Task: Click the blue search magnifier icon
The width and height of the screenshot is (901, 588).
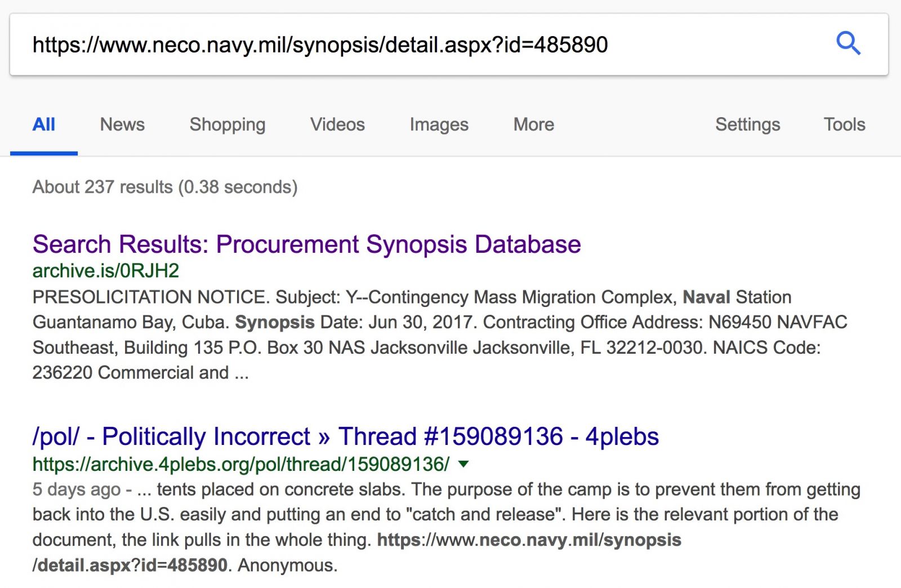Action: point(848,43)
